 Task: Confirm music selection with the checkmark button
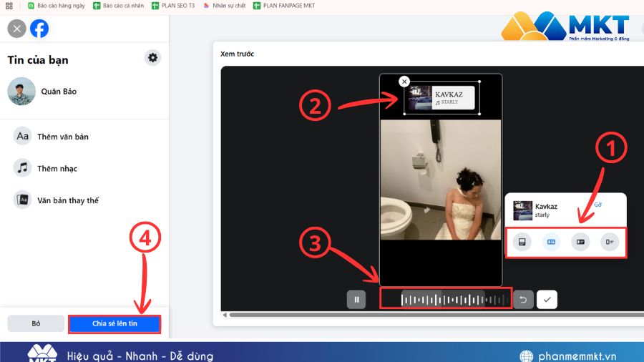[547, 299]
